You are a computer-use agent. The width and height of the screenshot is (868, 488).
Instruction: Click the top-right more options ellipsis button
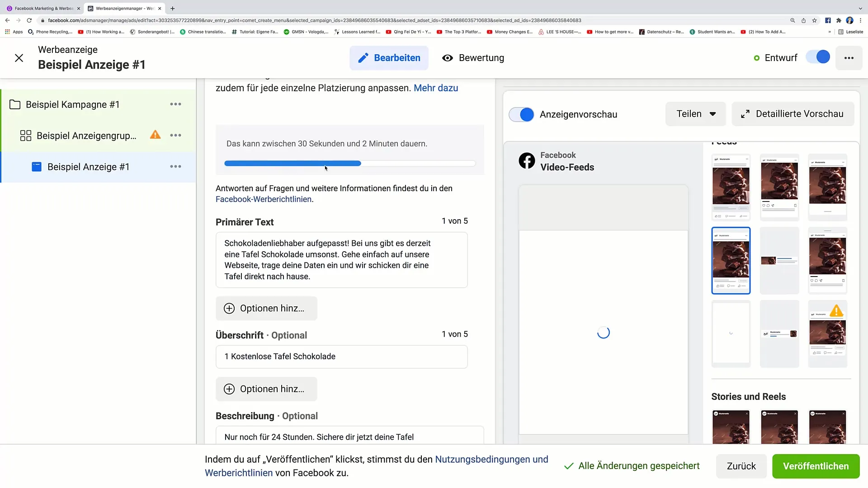click(x=849, y=58)
